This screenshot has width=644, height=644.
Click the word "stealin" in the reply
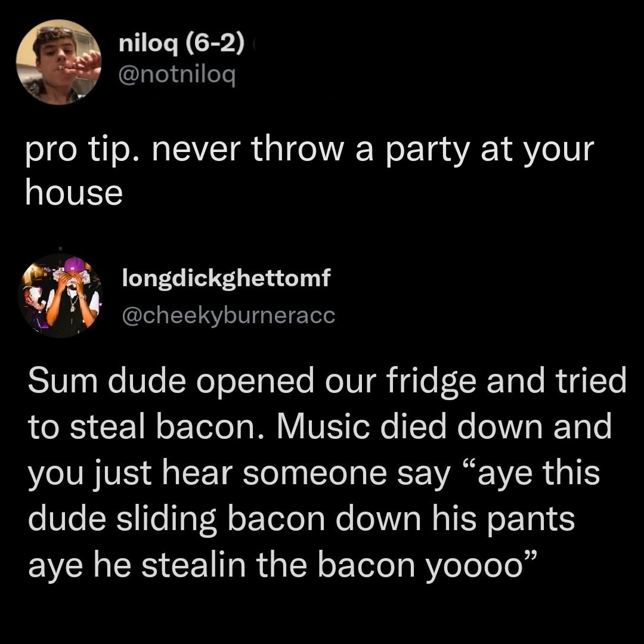[193, 565]
